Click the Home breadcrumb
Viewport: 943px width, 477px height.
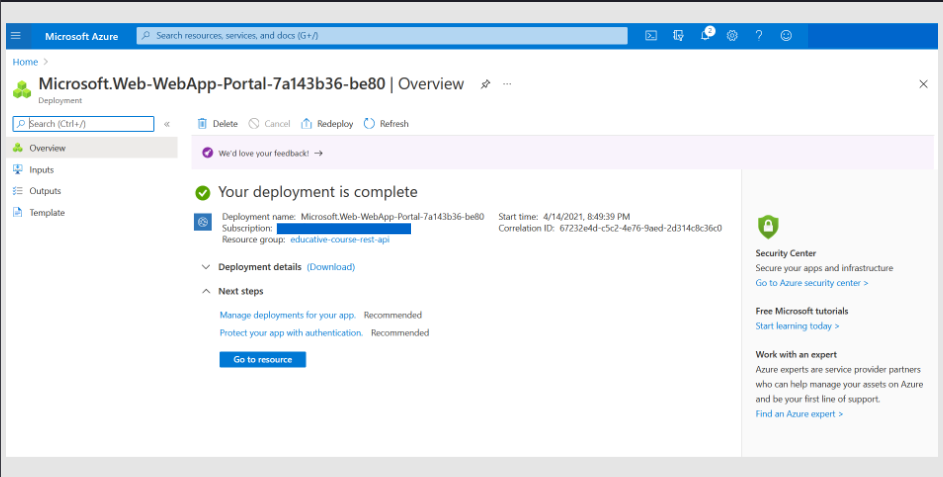(25, 62)
